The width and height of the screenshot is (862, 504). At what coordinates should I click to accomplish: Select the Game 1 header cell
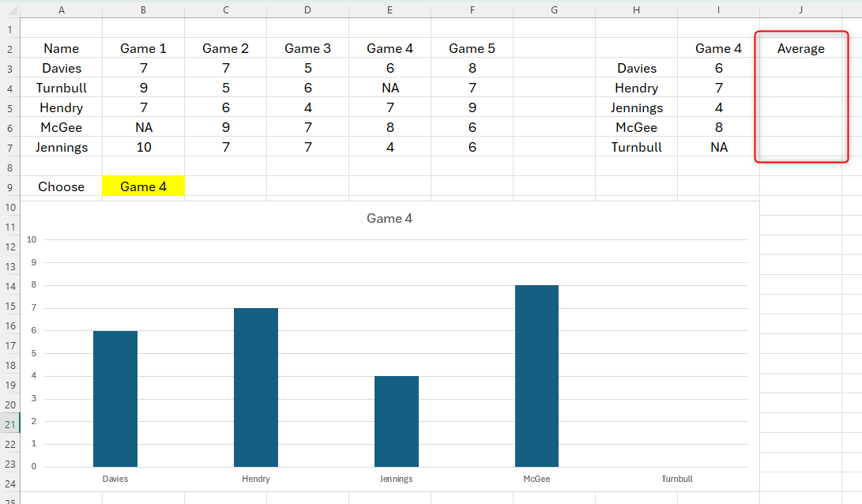[x=144, y=48]
